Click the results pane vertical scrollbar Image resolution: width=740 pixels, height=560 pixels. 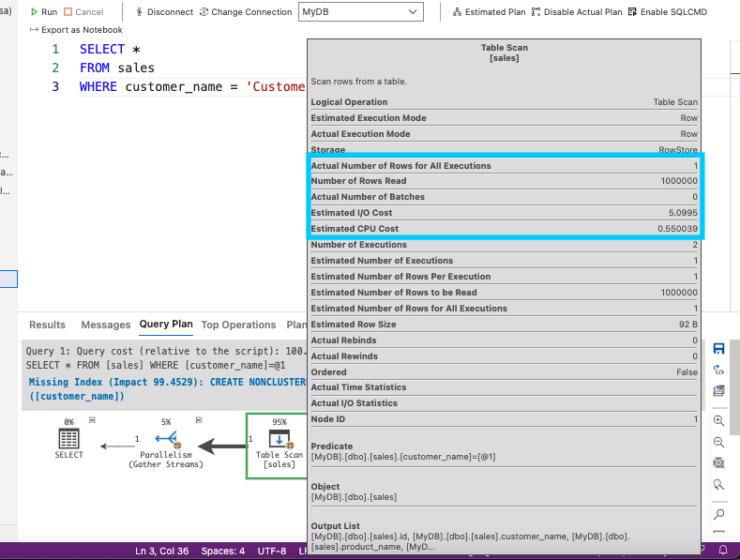(734, 387)
